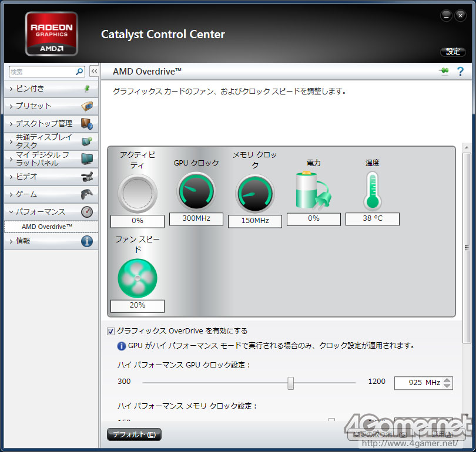Select AMD Overdrive™ in sidebar
The width and height of the screenshot is (476, 452).
click(51, 227)
